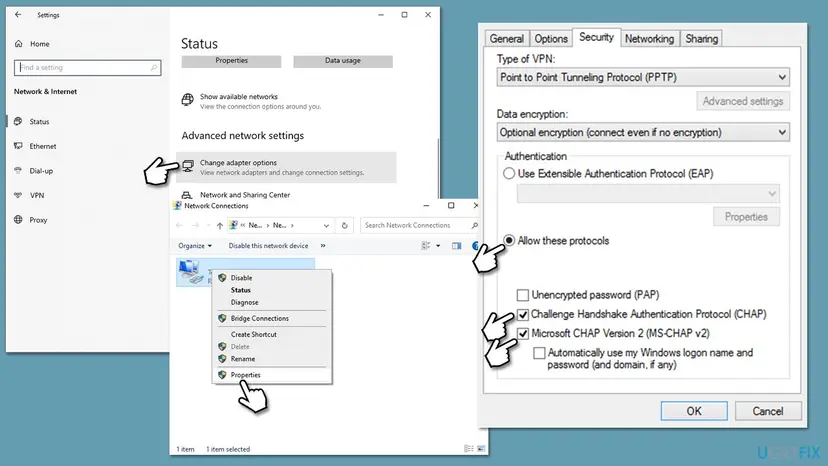Click OK in VPN properties dialog
Image resolution: width=828 pixels, height=466 pixels.
click(694, 411)
